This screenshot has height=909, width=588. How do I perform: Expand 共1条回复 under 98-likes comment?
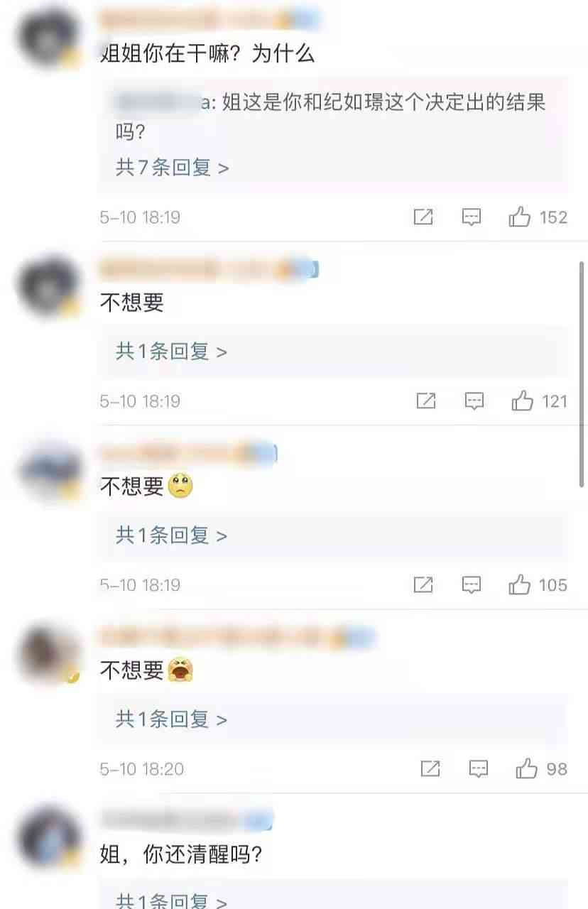tap(172, 719)
